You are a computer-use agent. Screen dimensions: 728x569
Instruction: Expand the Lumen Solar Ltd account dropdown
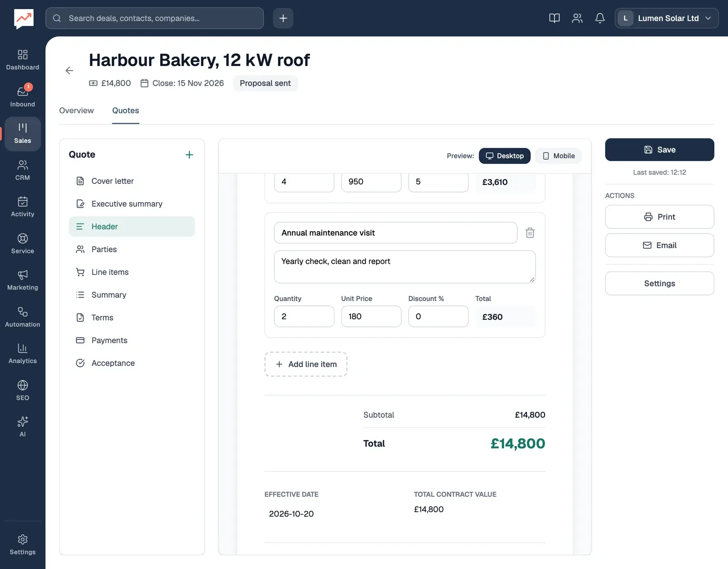tap(667, 18)
